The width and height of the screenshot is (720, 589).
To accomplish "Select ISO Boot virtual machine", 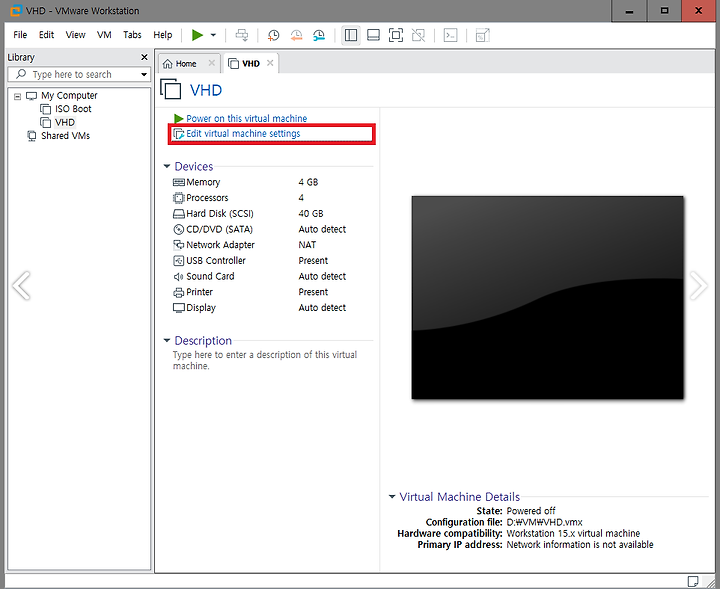I will coord(73,109).
